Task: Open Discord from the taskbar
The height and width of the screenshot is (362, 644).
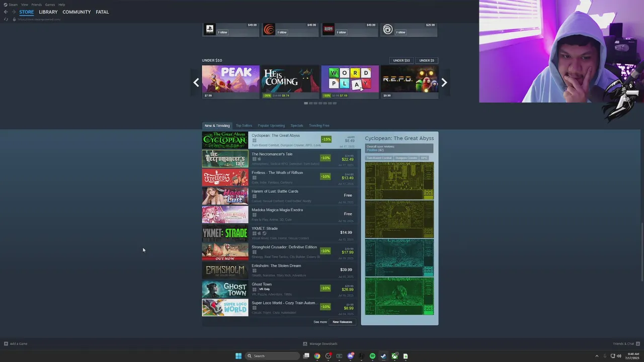Action: pos(351,356)
